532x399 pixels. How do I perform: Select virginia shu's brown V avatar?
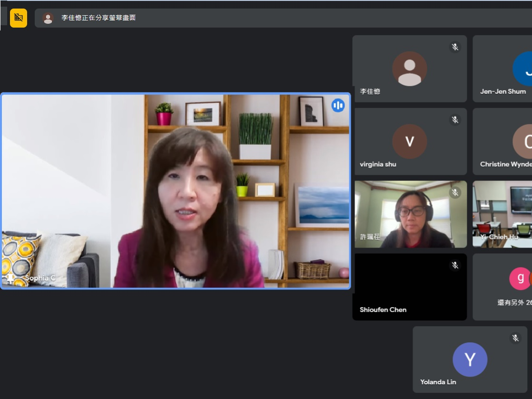pyautogui.click(x=409, y=141)
